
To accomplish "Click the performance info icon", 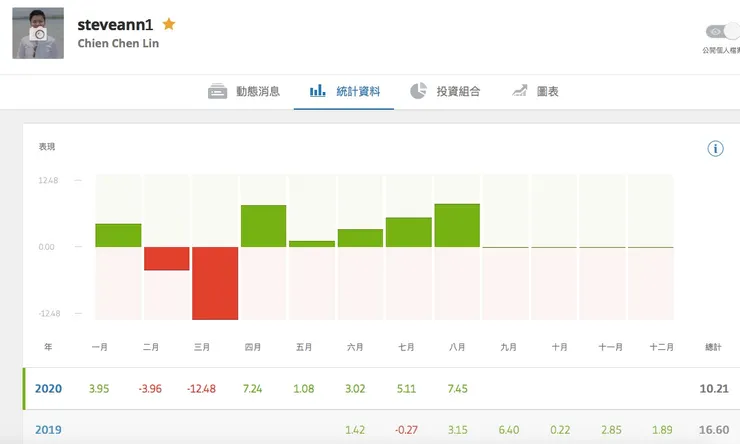I will 715,148.
